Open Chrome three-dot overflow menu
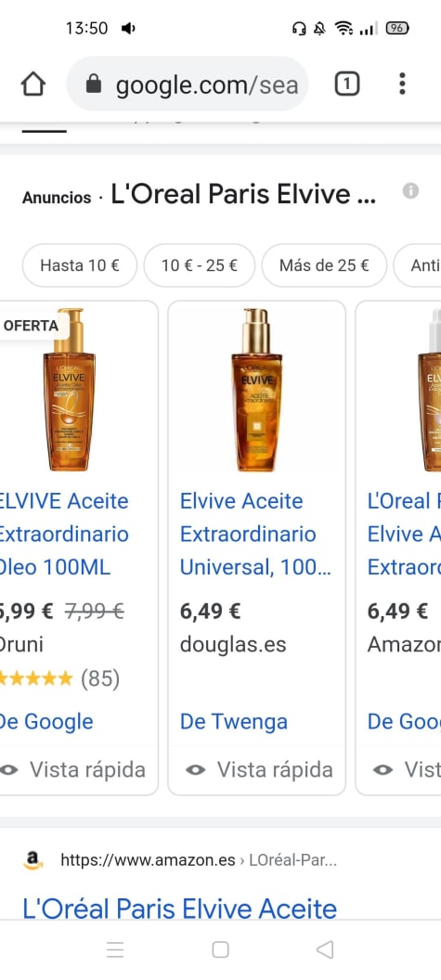Screen dimensions: 441x980 pos(402,84)
